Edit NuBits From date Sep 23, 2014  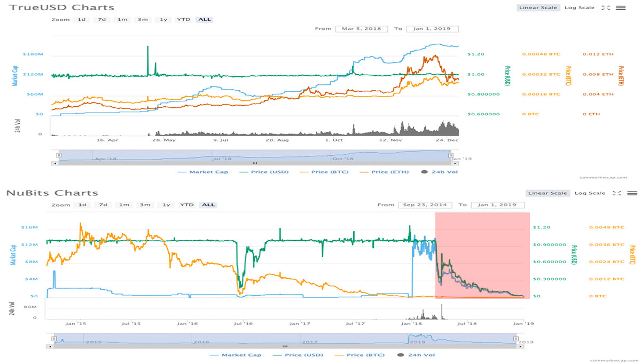coord(425,205)
